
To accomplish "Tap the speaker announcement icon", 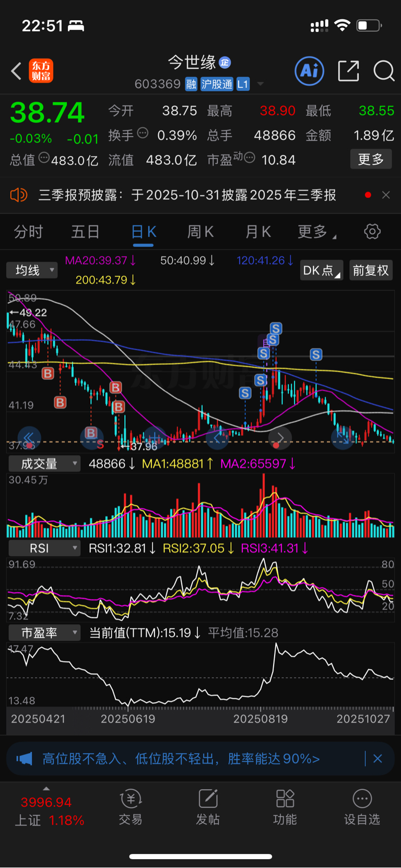I will pyautogui.click(x=18, y=195).
